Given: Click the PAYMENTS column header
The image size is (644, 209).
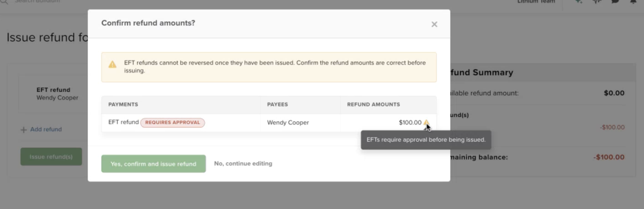Looking at the screenshot, I should 123,104.
